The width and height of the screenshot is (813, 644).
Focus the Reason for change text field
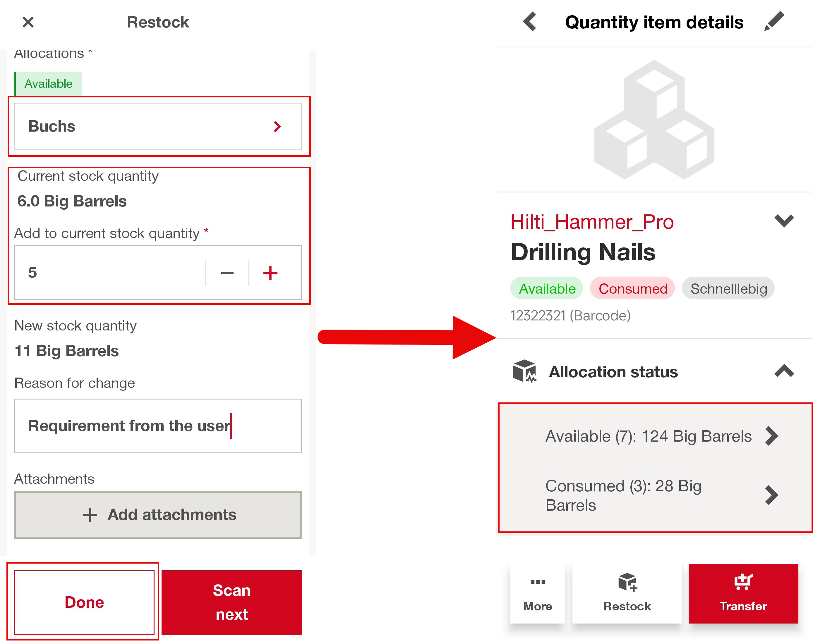pos(158,426)
